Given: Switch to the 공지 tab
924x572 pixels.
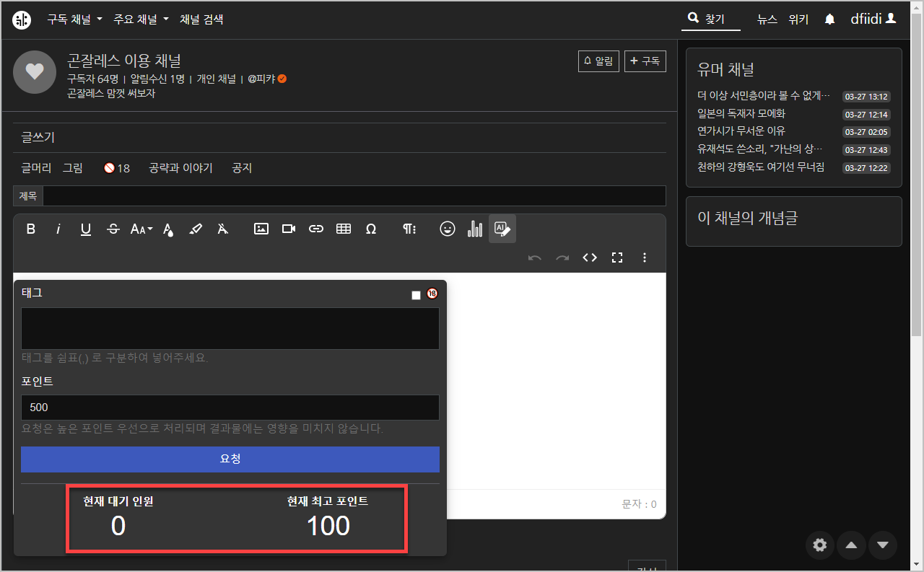Looking at the screenshot, I should (x=241, y=167).
